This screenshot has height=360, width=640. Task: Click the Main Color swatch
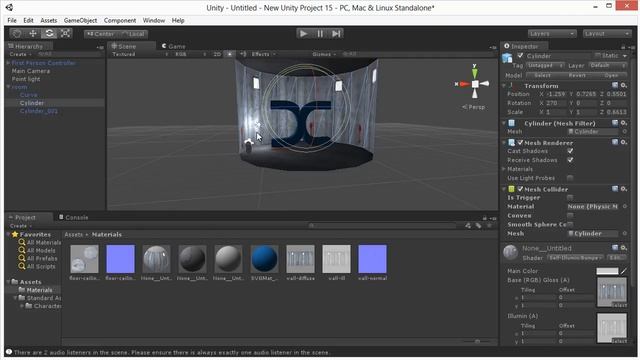click(x=607, y=271)
